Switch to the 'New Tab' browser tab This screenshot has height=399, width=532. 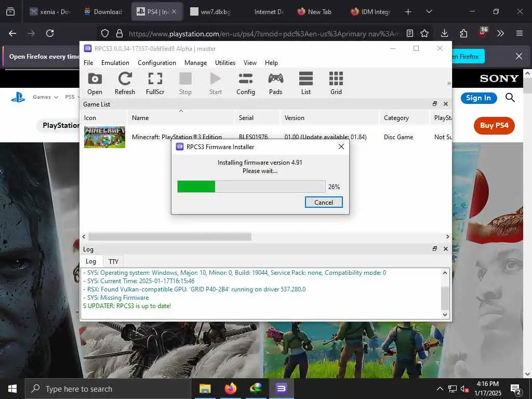pyautogui.click(x=314, y=11)
